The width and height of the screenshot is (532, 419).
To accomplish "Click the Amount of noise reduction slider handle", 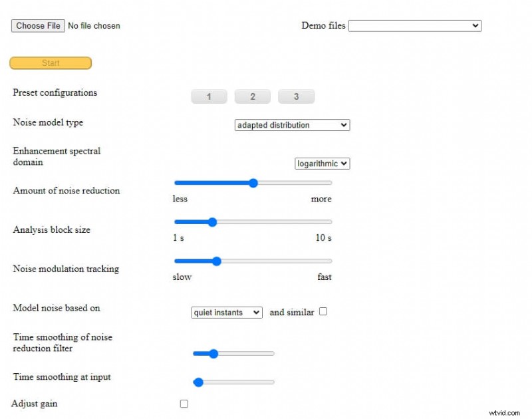I will click(253, 183).
